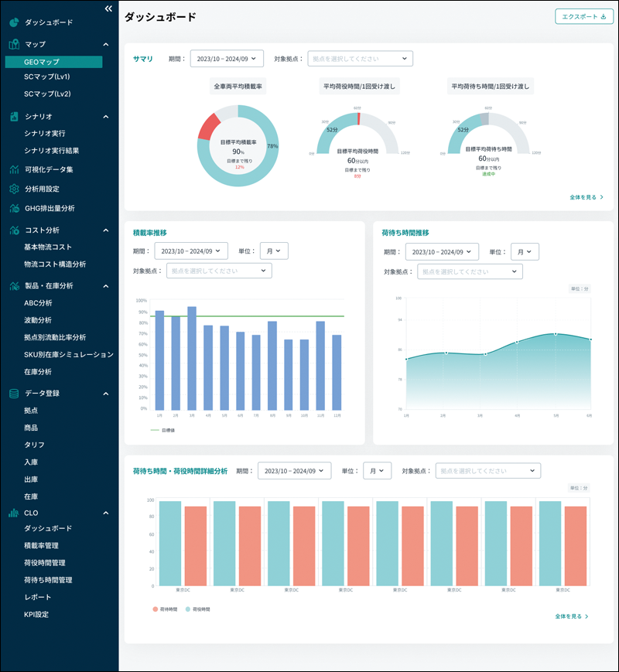Select GEOマップ in the sidebar

[53, 62]
